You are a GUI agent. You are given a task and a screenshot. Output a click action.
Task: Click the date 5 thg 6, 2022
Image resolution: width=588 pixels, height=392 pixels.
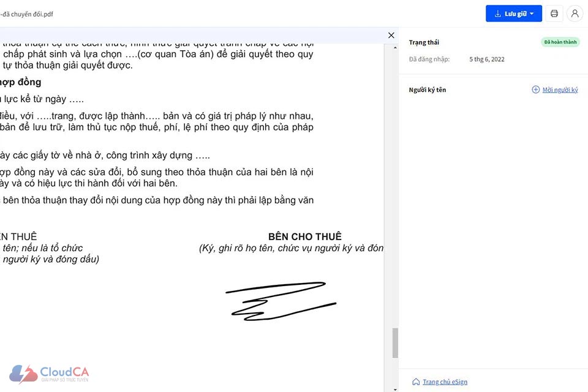click(487, 59)
